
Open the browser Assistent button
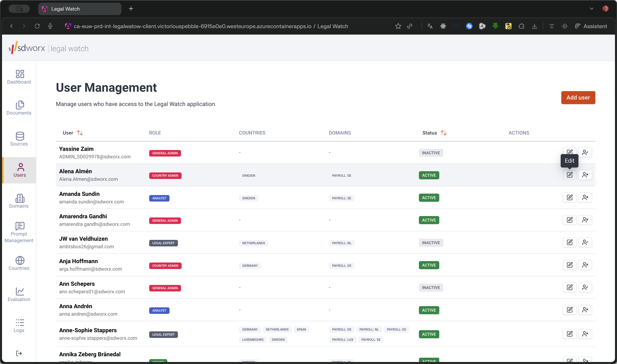click(x=591, y=26)
